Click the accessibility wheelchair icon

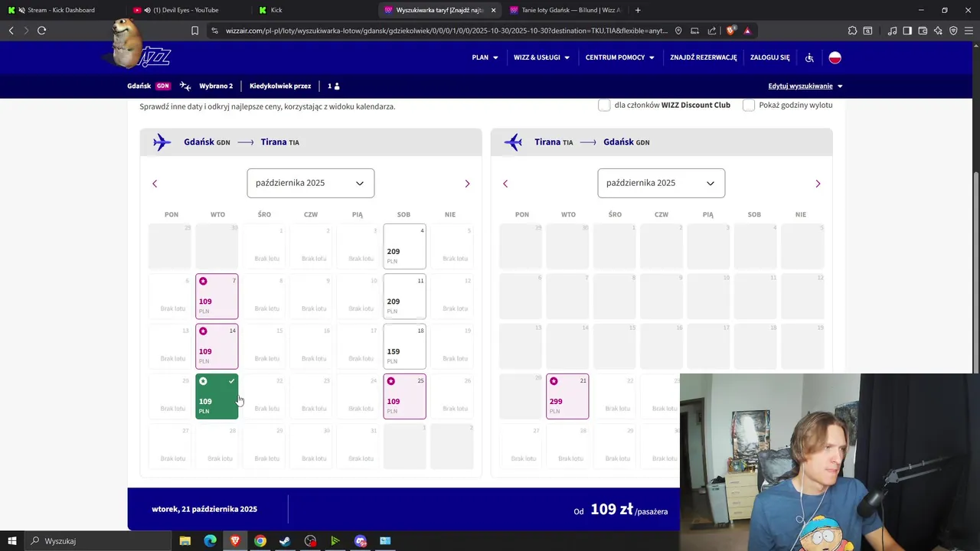(809, 57)
